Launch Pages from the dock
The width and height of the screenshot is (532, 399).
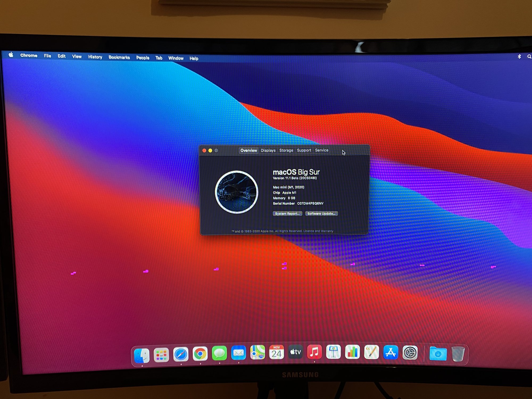click(371, 352)
